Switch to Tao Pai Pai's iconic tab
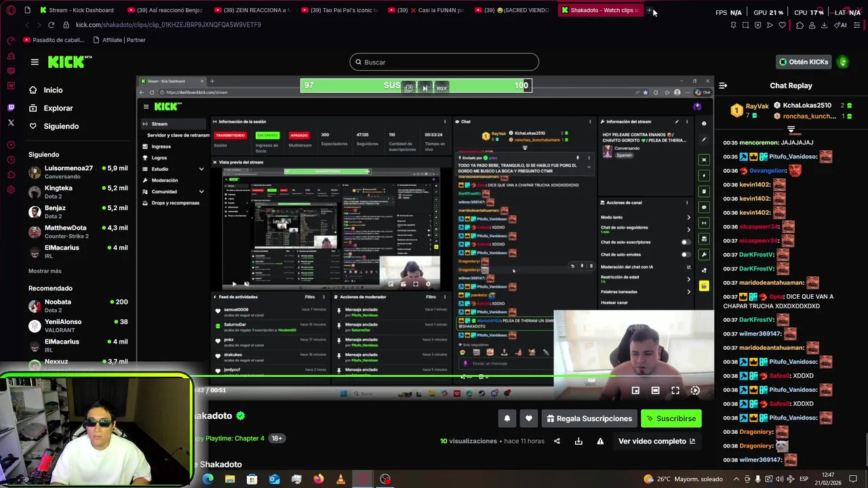The height and width of the screenshot is (488, 868). (339, 10)
